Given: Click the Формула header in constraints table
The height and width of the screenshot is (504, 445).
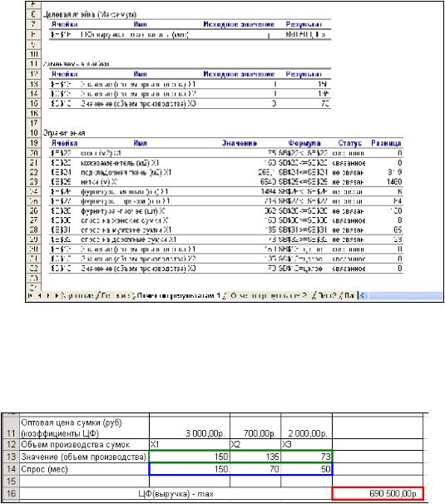Looking at the screenshot, I should (x=304, y=143).
